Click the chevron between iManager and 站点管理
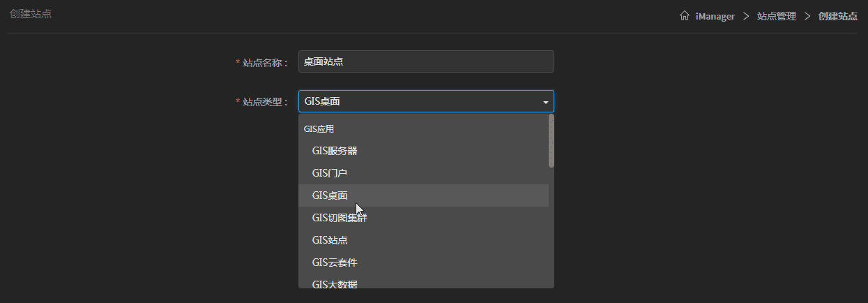The image size is (868, 303). point(746,16)
